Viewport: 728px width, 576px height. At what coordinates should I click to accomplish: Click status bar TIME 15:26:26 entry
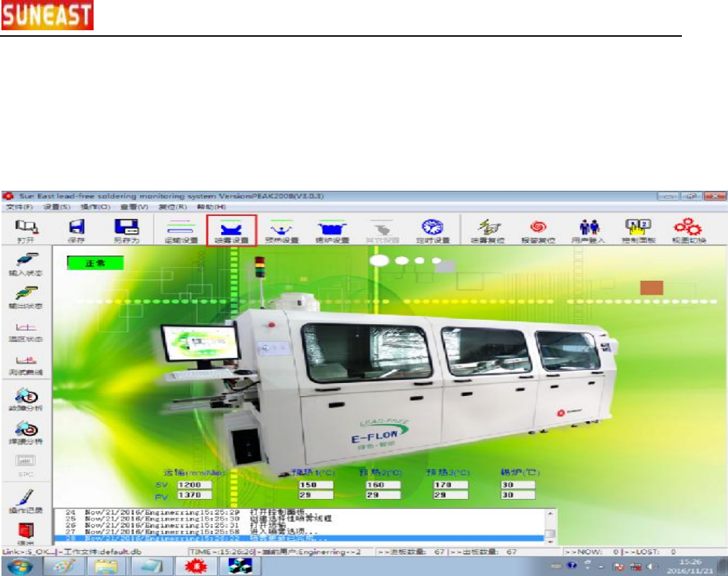click(222, 552)
